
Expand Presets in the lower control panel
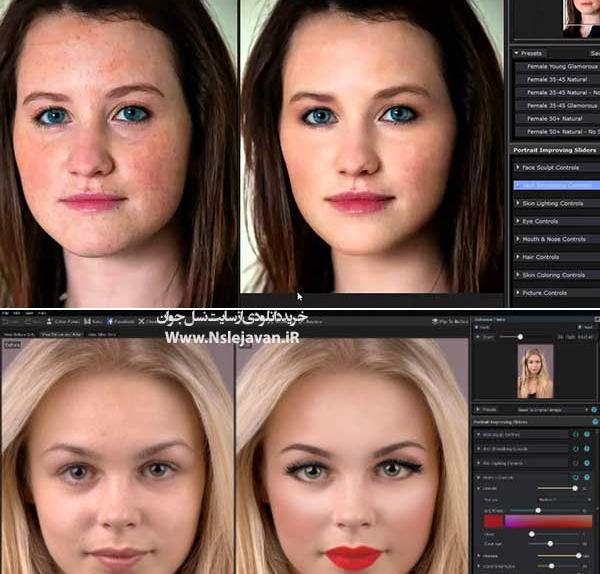478,409
